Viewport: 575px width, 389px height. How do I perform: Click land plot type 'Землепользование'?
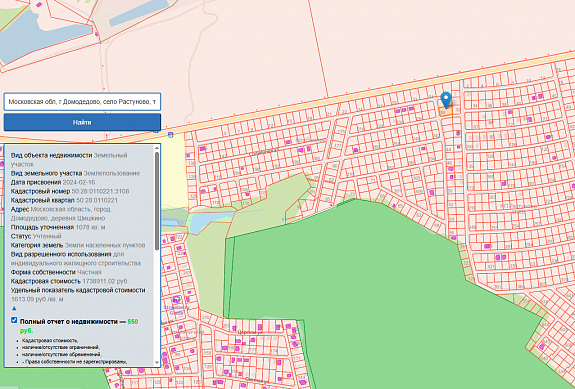pyautogui.click(x=112, y=173)
